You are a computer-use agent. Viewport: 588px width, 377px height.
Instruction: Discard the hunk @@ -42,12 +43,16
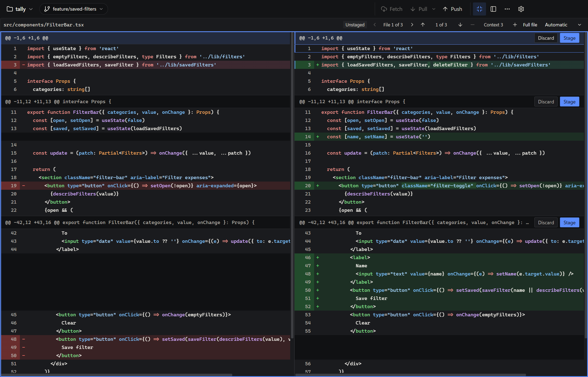546,223
